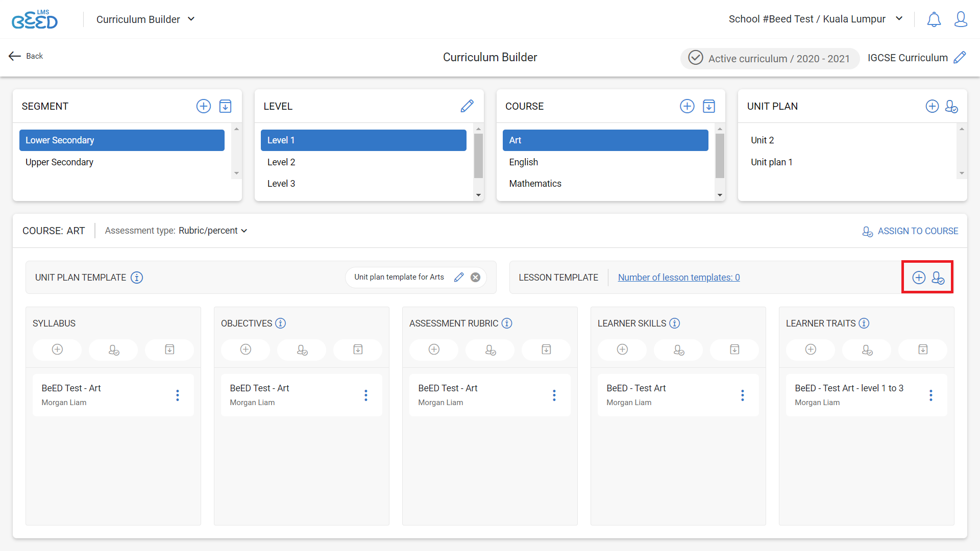Screen dimensions: 980x551
Task: Select the Art course
Action: point(605,140)
